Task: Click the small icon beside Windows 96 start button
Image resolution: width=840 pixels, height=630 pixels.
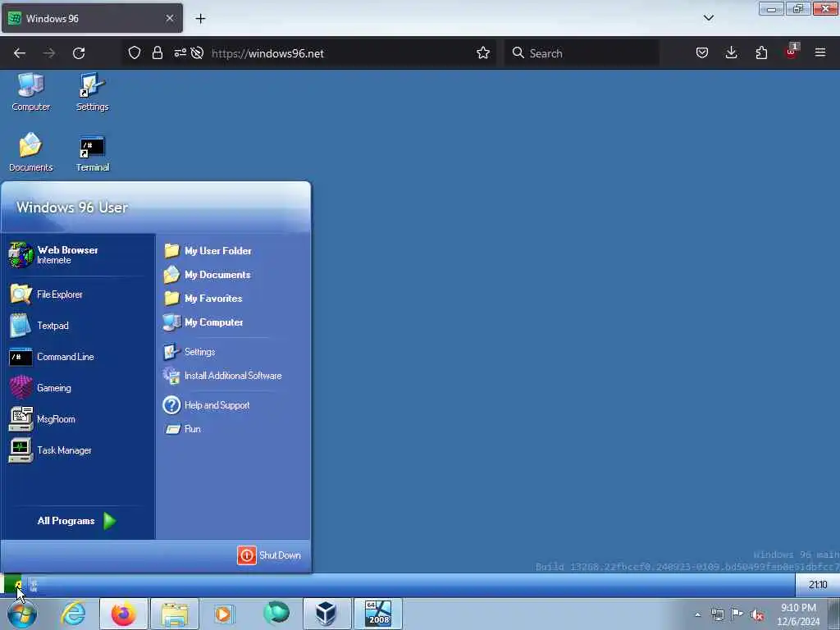Action: (x=33, y=585)
